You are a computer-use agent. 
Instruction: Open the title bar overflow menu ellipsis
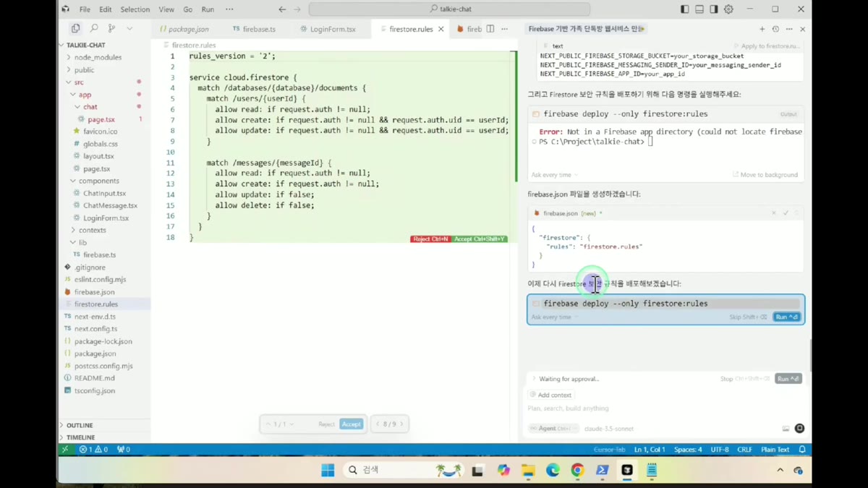229,9
